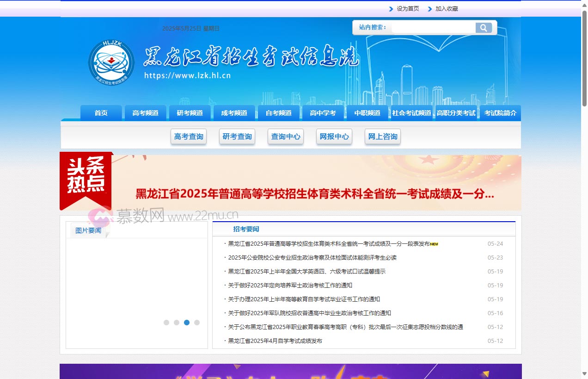Screen dimensions: 588x379
Task: Click the 网上咨询 button
Action: (x=382, y=136)
